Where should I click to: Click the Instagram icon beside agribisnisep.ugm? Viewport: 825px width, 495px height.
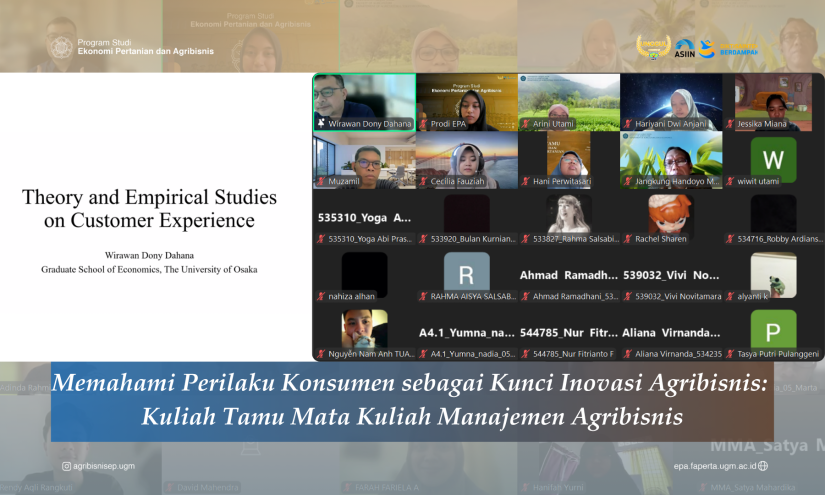coord(66,466)
